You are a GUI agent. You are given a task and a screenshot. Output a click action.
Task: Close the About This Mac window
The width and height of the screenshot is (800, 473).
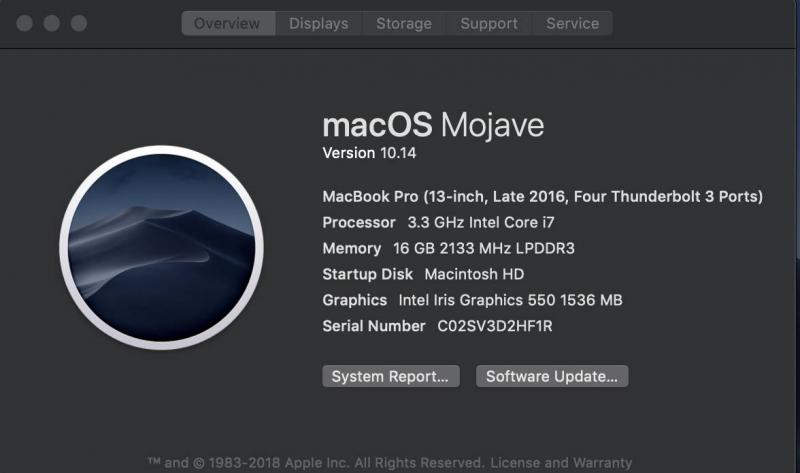[x=24, y=23]
